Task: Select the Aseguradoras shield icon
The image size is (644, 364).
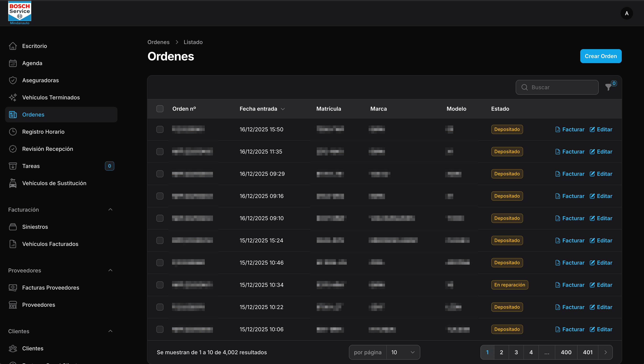Action: (x=13, y=80)
